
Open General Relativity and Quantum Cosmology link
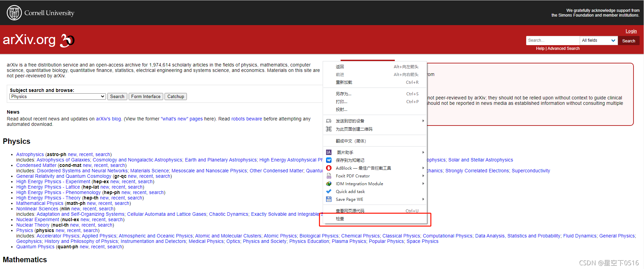click(64, 176)
